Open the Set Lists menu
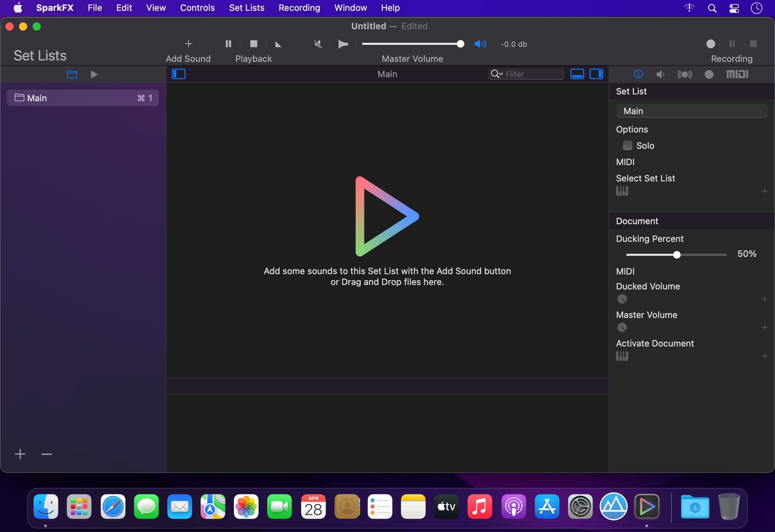 (246, 8)
